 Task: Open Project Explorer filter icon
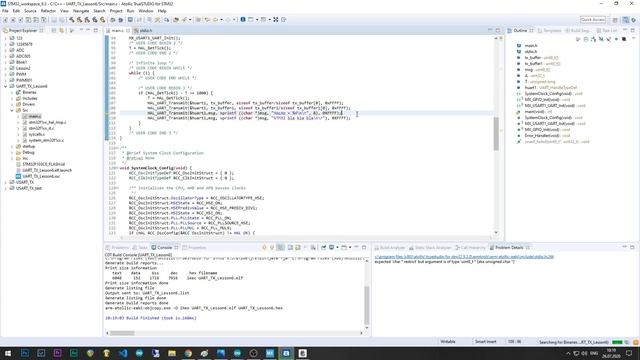(x=72, y=31)
